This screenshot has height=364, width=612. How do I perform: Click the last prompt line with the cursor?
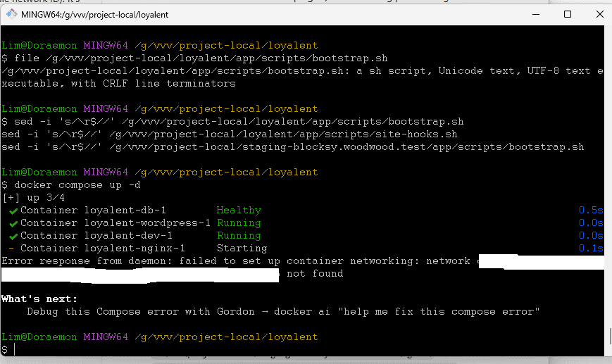pos(8,349)
